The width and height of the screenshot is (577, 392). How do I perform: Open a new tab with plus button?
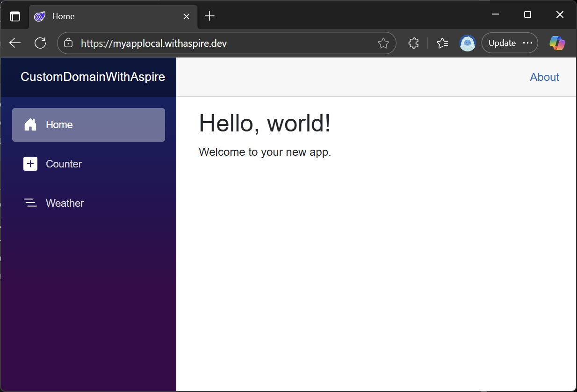210,16
